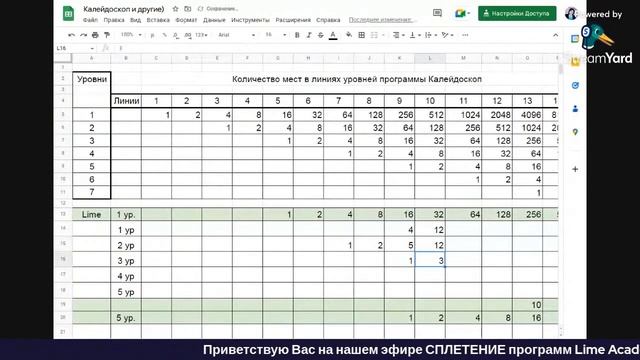Get add-ons plus icon

[x=575, y=169]
